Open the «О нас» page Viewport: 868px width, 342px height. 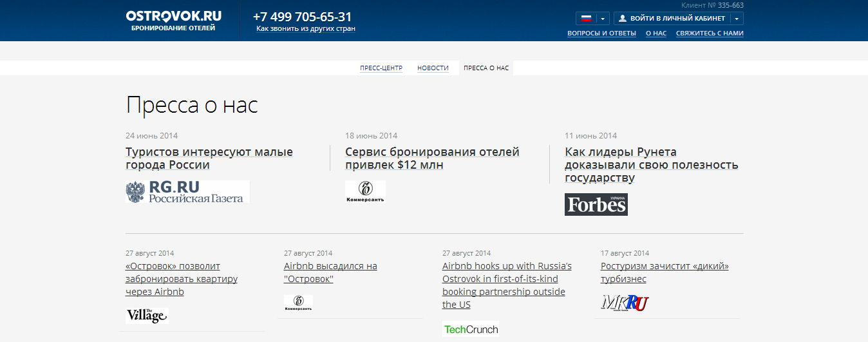tap(656, 33)
